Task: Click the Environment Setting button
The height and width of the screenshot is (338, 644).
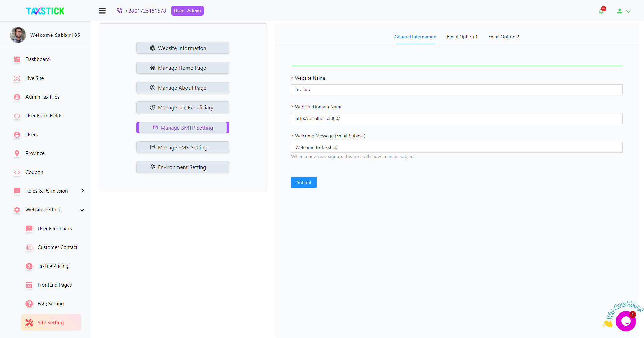Action: [x=183, y=167]
